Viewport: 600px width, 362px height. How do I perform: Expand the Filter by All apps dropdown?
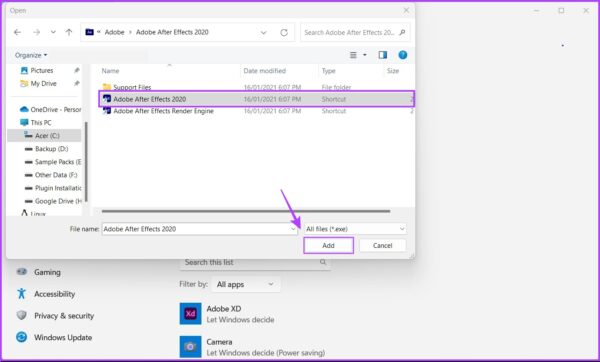246,284
